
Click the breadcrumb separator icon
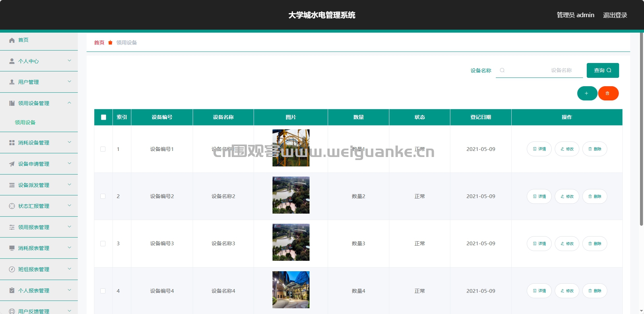[x=110, y=42]
